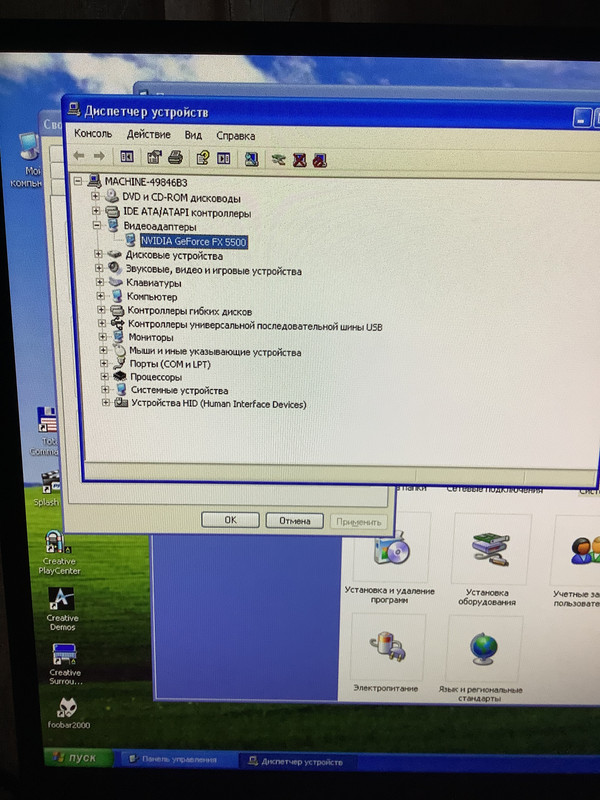Screen dimensions: 600x800
Task: Click the sound devices speaker icon
Action: (x=115, y=268)
